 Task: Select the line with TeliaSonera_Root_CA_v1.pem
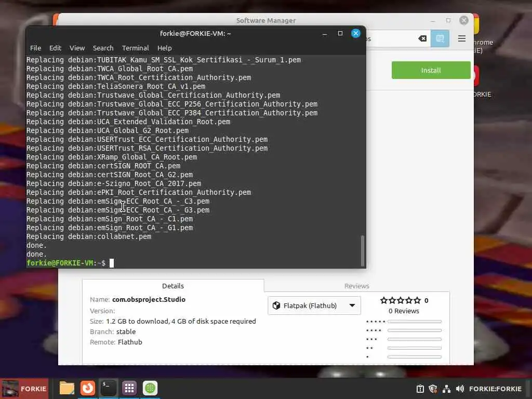(x=116, y=86)
